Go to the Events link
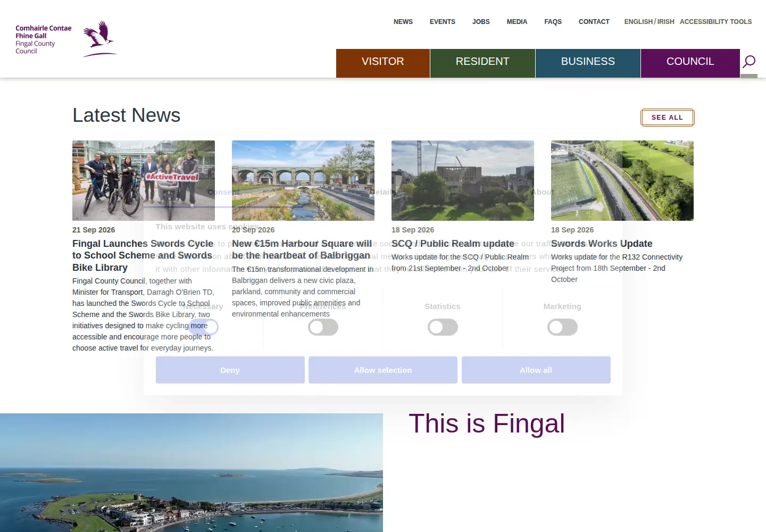 tap(443, 22)
